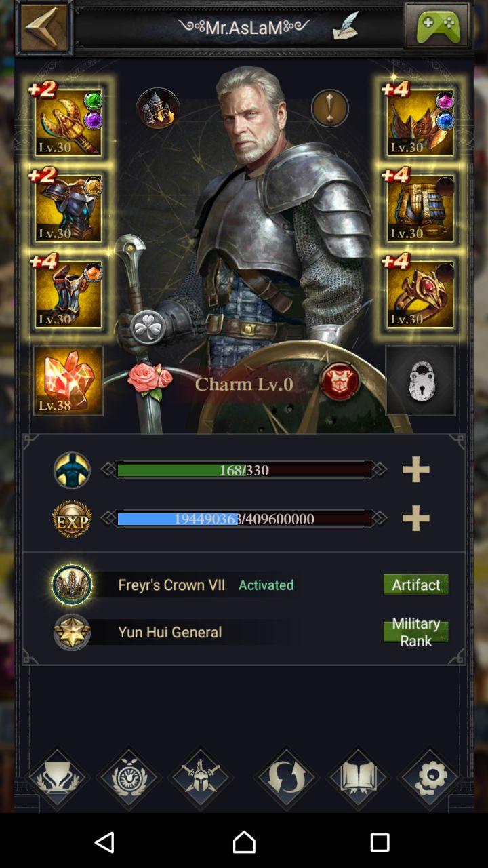Select the Lv.38 red crystal item
Image resolution: width=488 pixels, height=868 pixels.
[68, 380]
